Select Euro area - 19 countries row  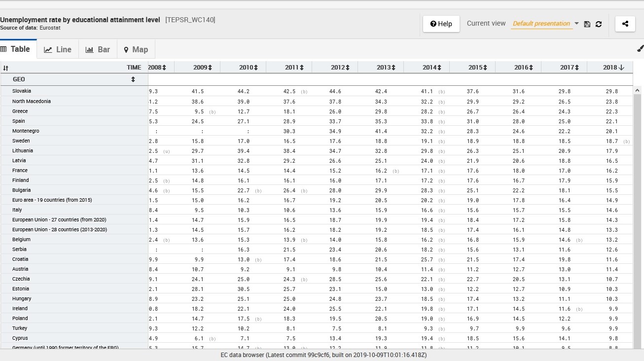click(52, 200)
